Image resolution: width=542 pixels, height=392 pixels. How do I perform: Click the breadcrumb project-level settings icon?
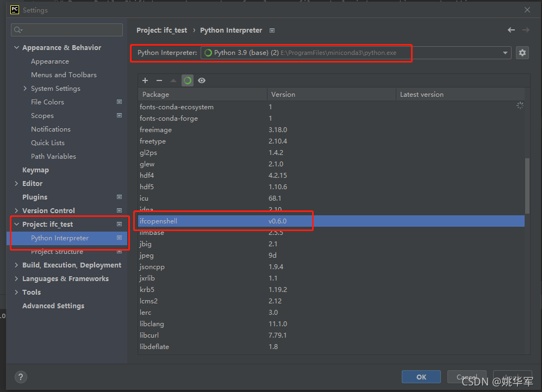pyautogui.click(x=272, y=30)
